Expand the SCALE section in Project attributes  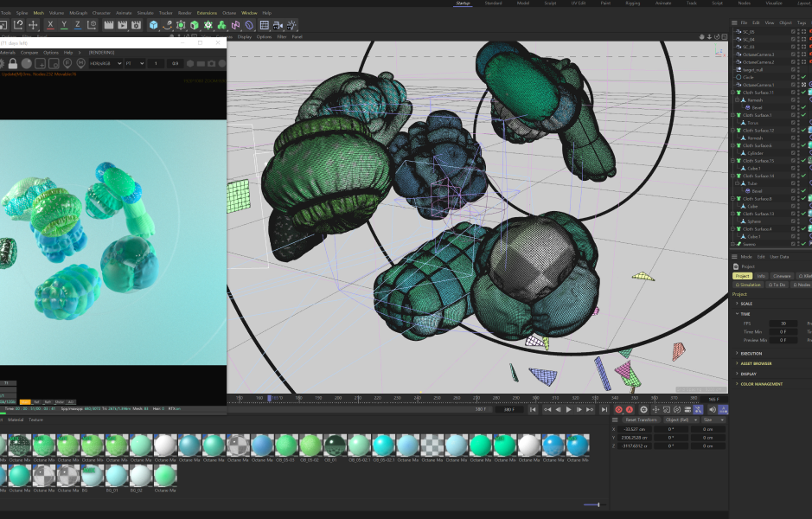pos(745,304)
